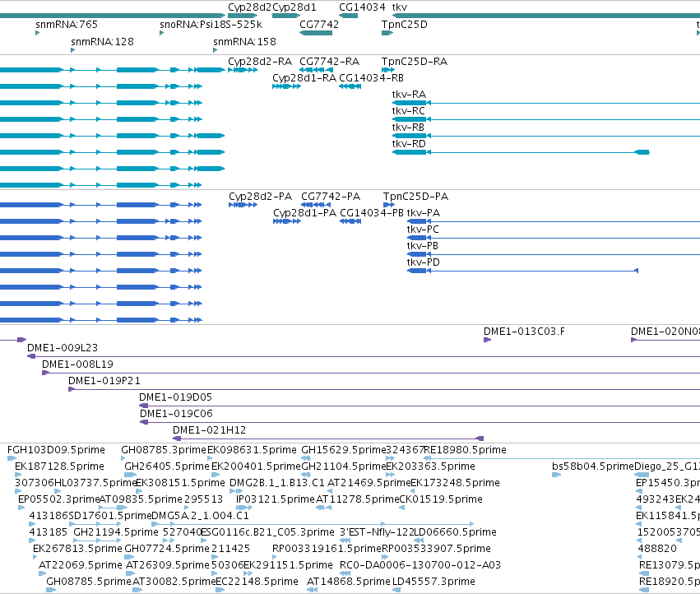Select EST AT09835.5prime

pyautogui.click(x=141, y=499)
